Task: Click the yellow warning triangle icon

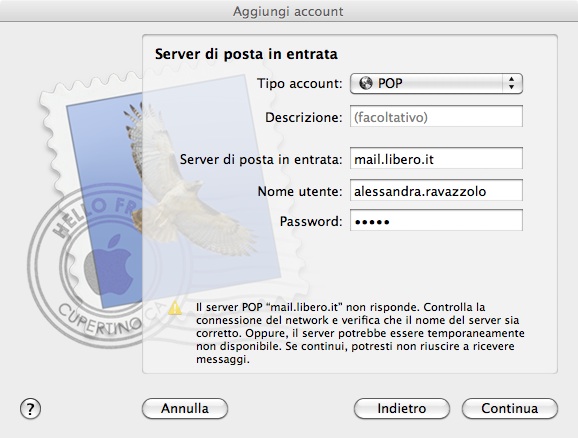Action: [175, 308]
